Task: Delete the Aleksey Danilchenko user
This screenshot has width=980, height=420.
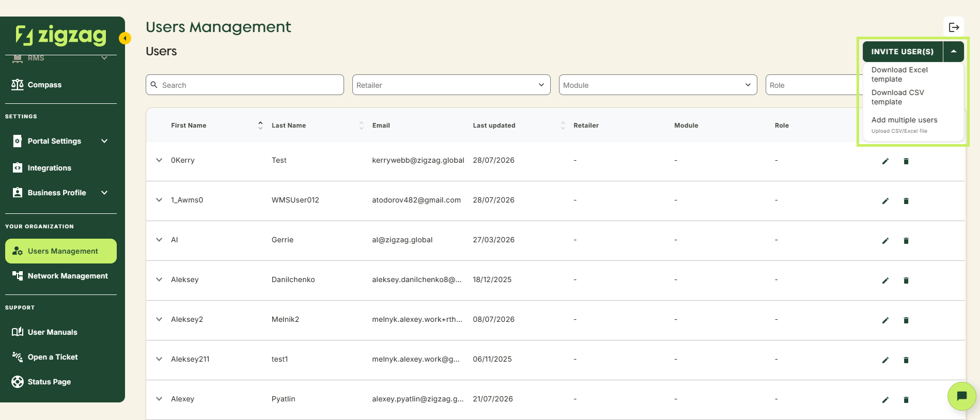Action: (906, 281)
